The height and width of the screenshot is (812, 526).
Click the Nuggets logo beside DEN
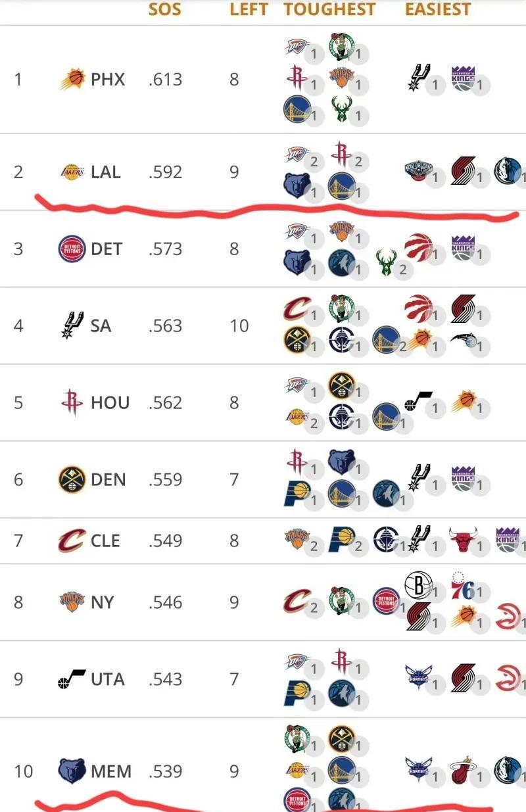(72, 479)
